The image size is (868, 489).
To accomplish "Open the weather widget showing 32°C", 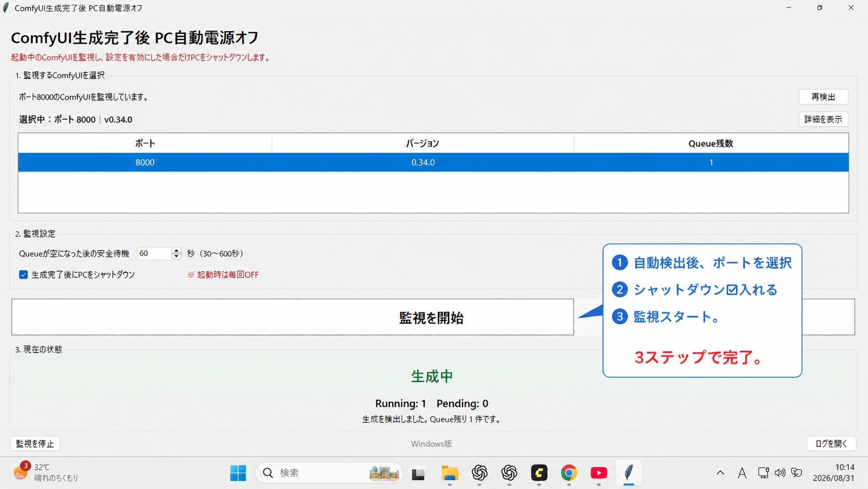I will coord(46,472).
